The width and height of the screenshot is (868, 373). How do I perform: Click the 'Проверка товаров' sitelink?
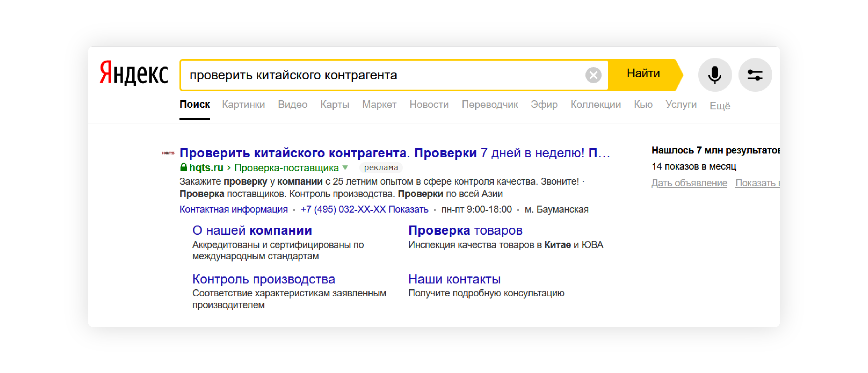tap(465, 231)
